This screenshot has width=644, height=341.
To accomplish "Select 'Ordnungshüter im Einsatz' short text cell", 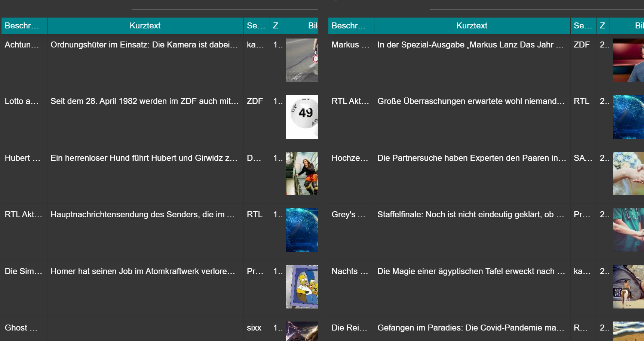I will 145,62.
